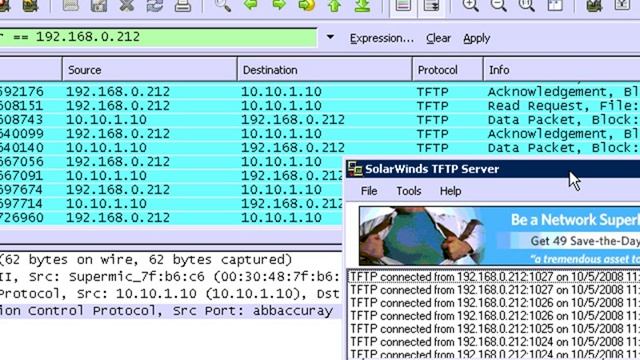The height and width of the screenshot is (360, 640).
Task: Reload the capture file from the toolbar
Action: point(155,5)
